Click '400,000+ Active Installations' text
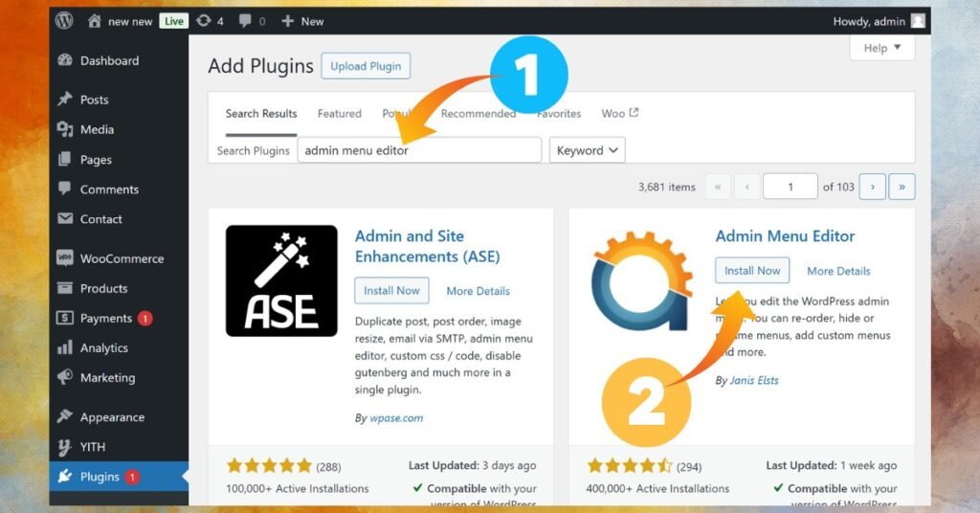The image size is (980, 513). tap(657, 489)
